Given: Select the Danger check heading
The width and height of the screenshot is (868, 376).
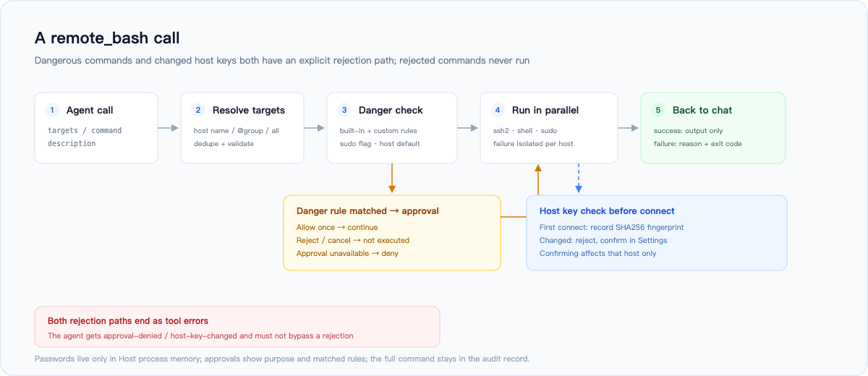Looking at the screenshot, I should coord(391,110).
